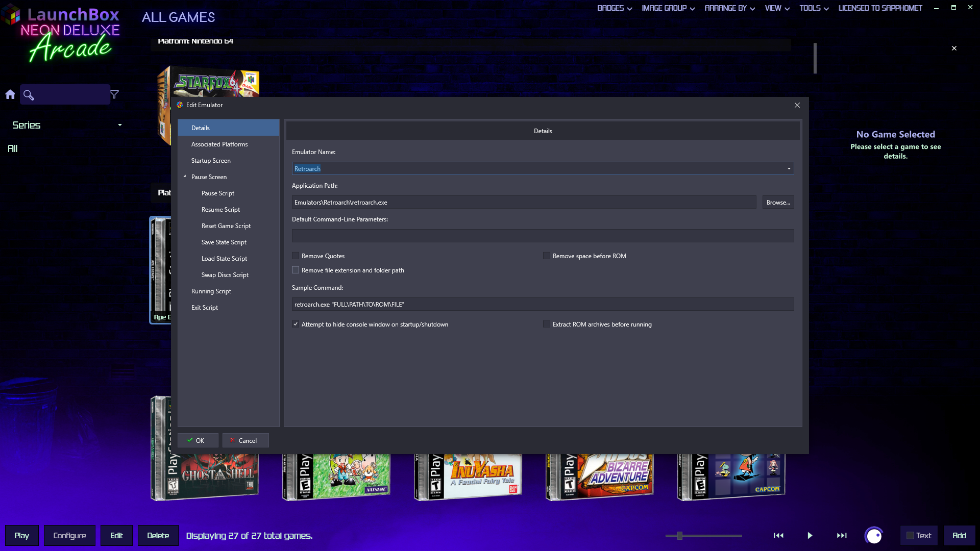Select the Ape Escape game thumbnail
Viewport: 980px width, 551px height.
[160, 270]
